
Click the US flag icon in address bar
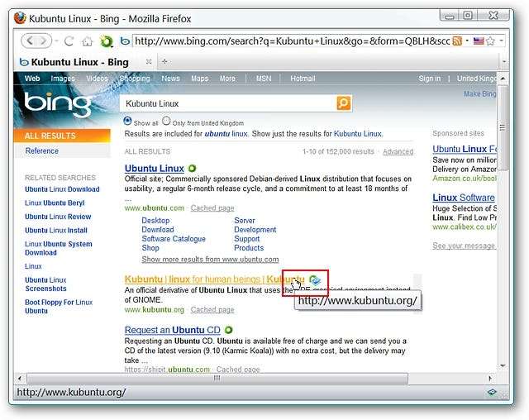point(479,41)
